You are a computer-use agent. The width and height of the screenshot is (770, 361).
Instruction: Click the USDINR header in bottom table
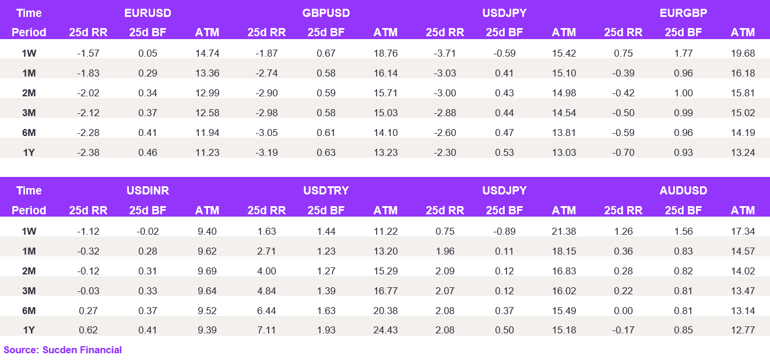click(148, 191)
